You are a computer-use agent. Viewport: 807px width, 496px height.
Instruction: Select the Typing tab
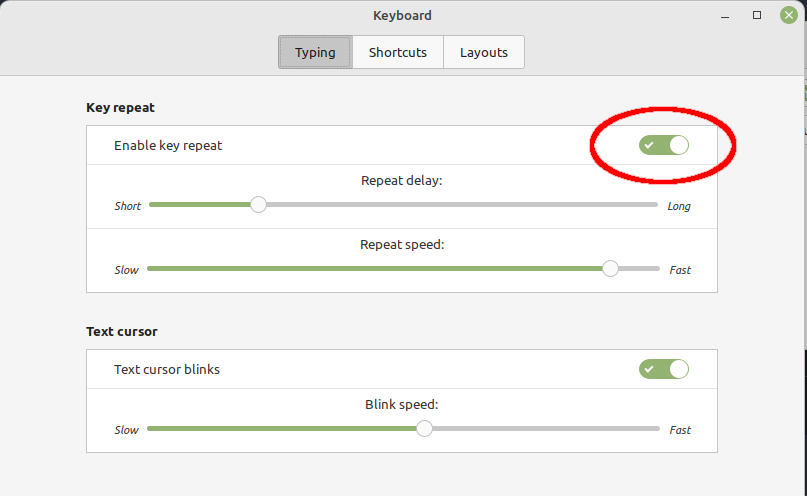click(x=315, y=52)
